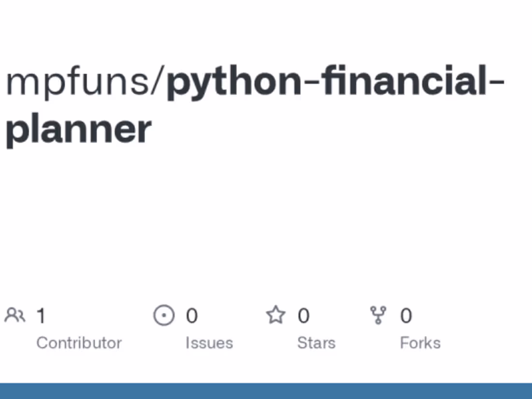Click the bold word python in title
The height and width of the screenshot is (399, 532).
coord(234,83)
